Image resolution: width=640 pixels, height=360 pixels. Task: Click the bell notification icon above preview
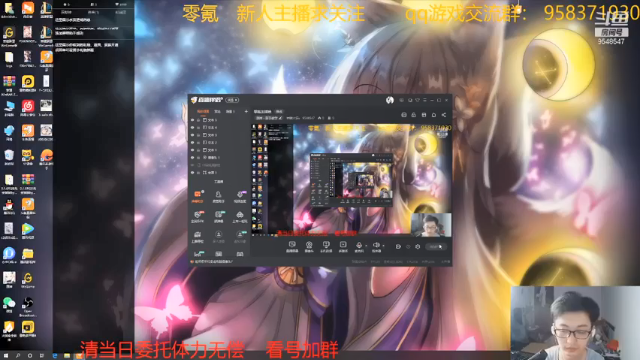[x=434, y=115]
